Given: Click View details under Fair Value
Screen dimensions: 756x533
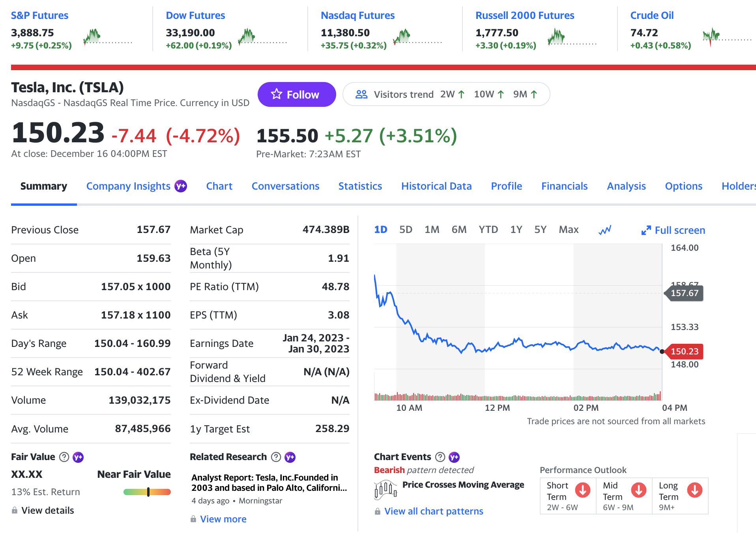Looking at the screenshot, I should click(x=47, y=511).
